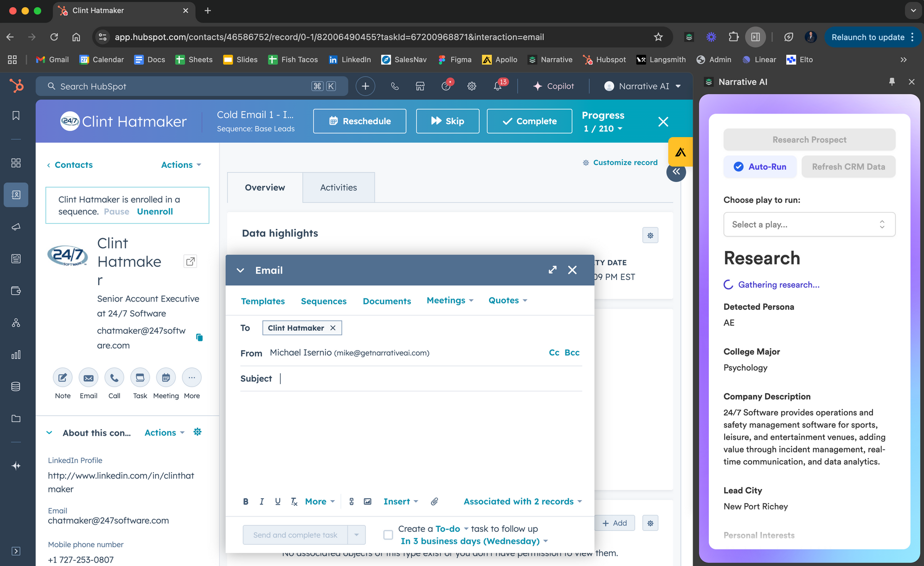Expand Associated with 2 records dropdown
Screen dimensions: 924x566
pos(523,502)
